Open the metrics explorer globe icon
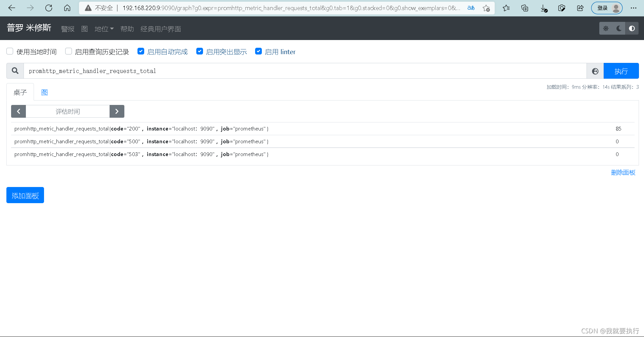The height and width of the screenshot is (337, 644). (595, 71)
